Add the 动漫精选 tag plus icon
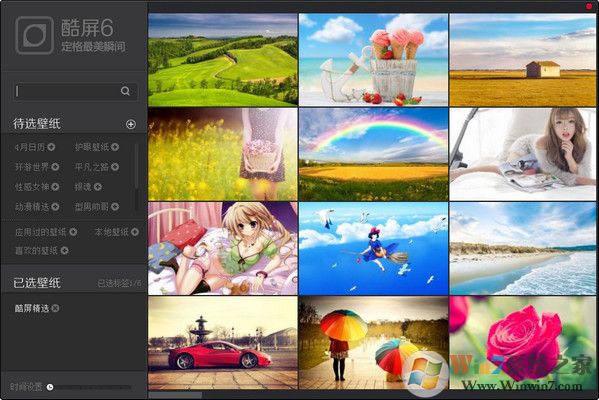 [x=55, y=207]
